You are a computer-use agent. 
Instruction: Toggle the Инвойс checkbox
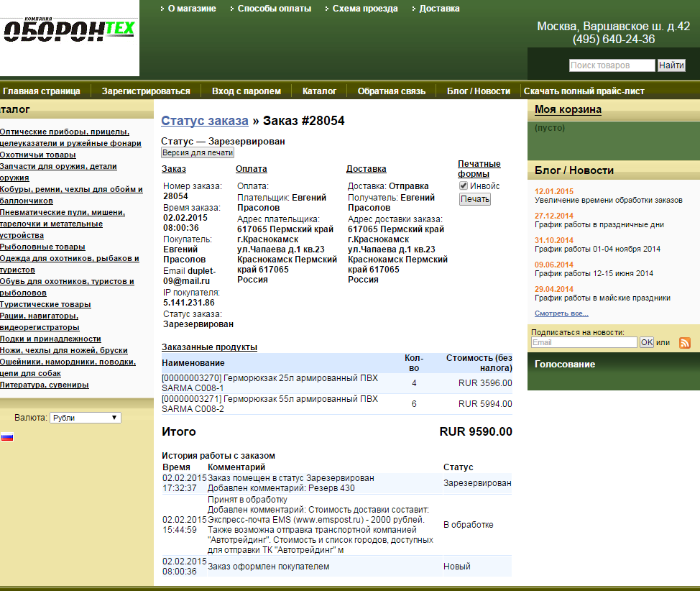click(464, 185)
